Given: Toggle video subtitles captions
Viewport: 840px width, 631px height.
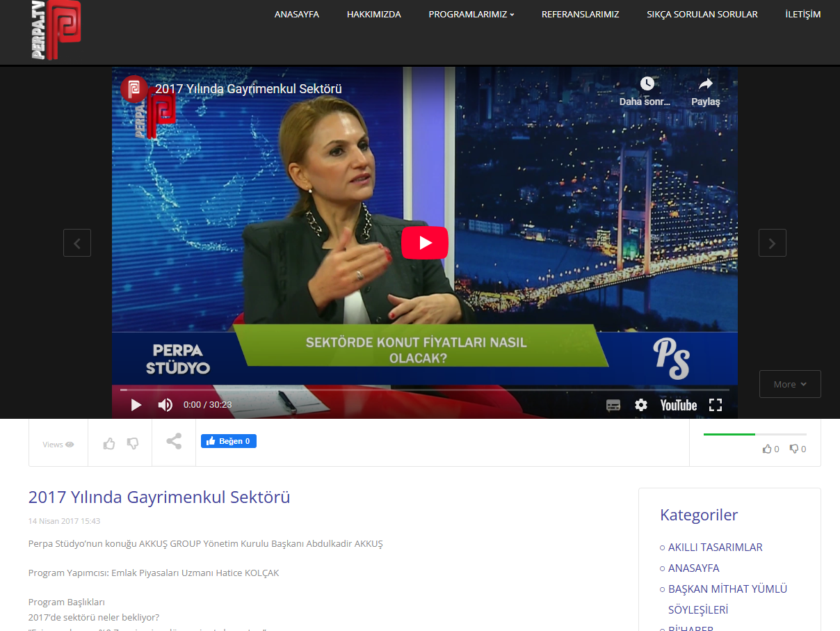Looking at the screenshot, I should click(613, 405).
